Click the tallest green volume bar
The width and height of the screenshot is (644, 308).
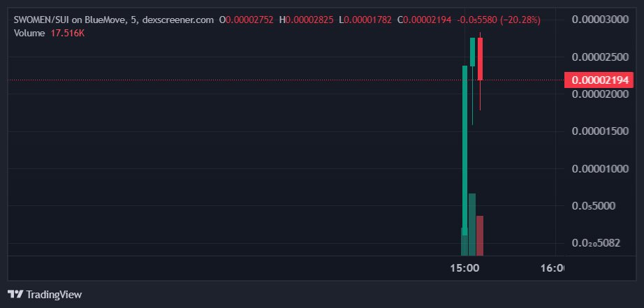(472, 225)
